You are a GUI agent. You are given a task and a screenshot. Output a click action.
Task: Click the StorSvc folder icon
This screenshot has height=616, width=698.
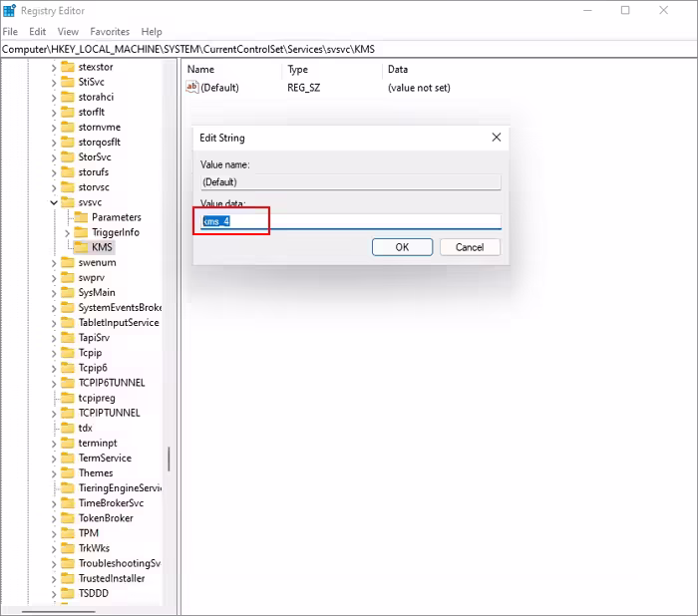tap(67, 157)
